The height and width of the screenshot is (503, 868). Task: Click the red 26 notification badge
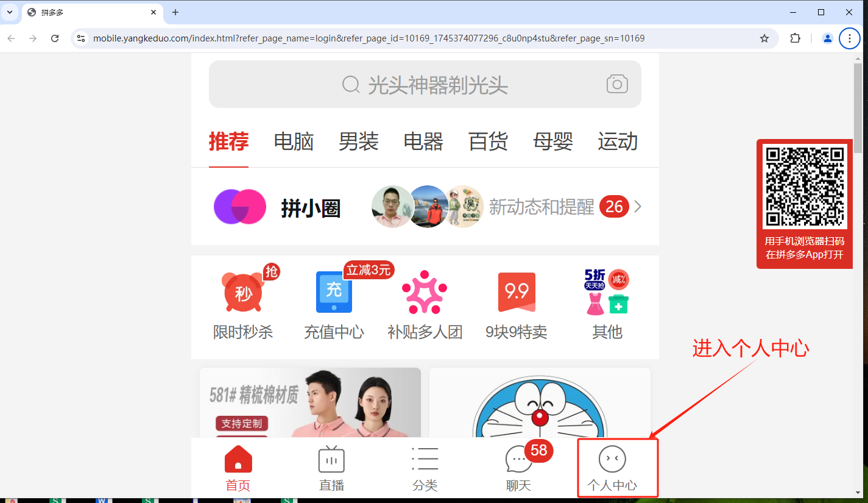(614, 207)
